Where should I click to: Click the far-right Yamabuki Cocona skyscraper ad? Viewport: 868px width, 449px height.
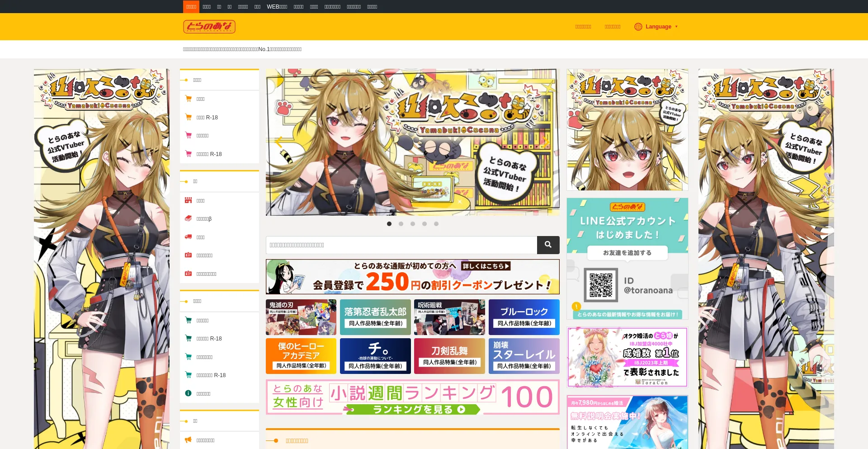766,259
